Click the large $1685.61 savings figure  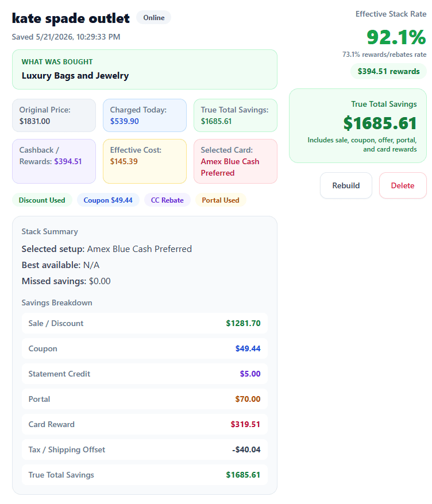pos(380,123)
